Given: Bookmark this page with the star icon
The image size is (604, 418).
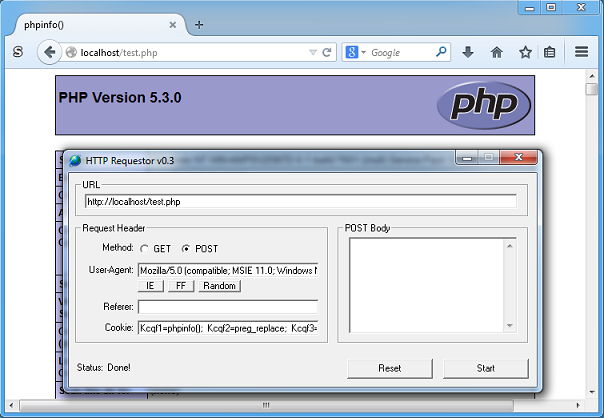Looking at the screenshot, I should 525,52.
